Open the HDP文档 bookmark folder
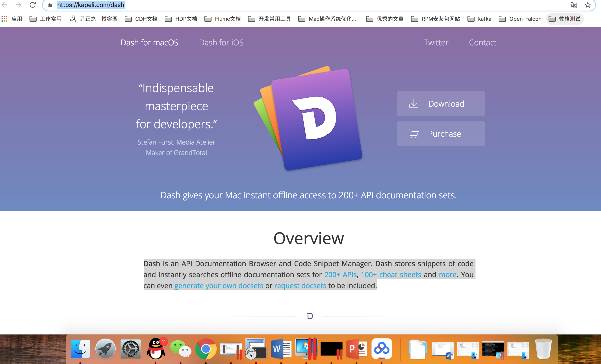Image resolution: width=601 pixels, height=364 pixels. coord(181,19)
